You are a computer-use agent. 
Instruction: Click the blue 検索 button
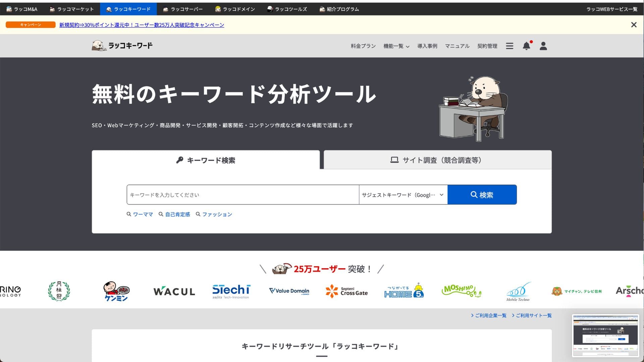tap(482, 195)
